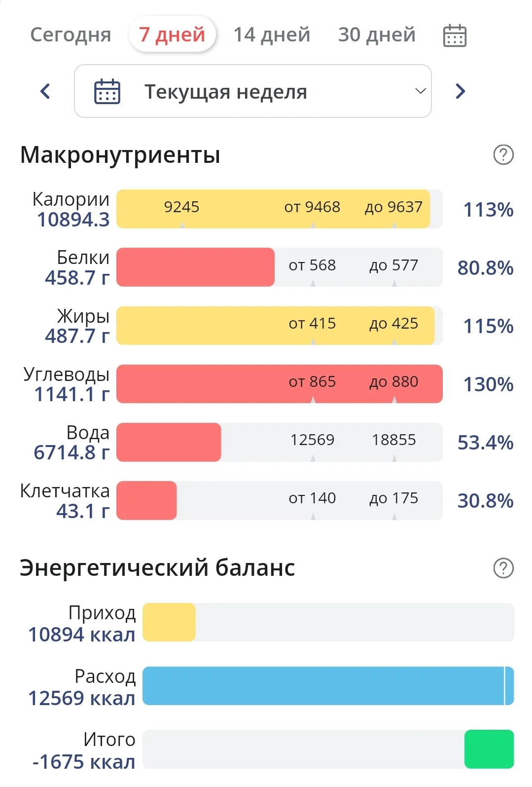
Task: Click the Углеводы progress bar
Action: 279,383
